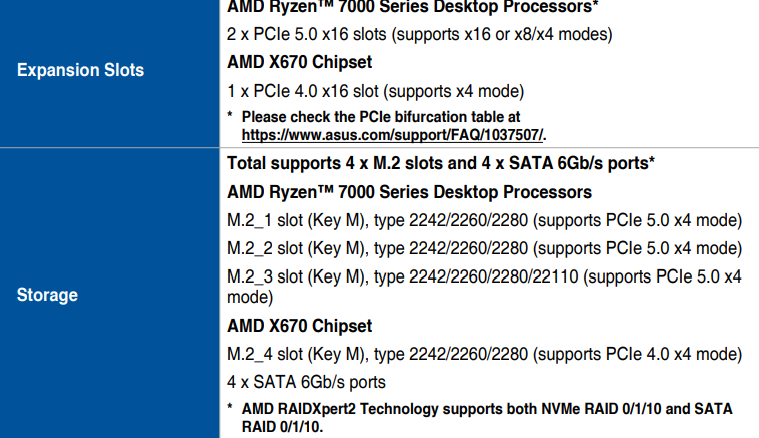
Task: Click the '1 x PCIe 4.0 x16 slot' line
Action: pos(376,91)
